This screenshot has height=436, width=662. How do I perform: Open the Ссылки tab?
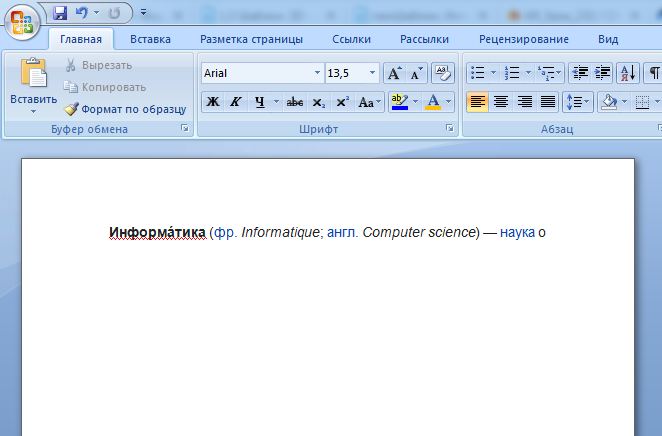coord(351,39)
